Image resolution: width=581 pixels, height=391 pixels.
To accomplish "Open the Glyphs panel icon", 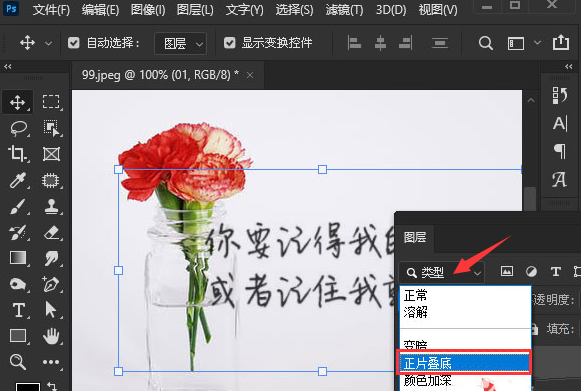I will click(559, 179).
